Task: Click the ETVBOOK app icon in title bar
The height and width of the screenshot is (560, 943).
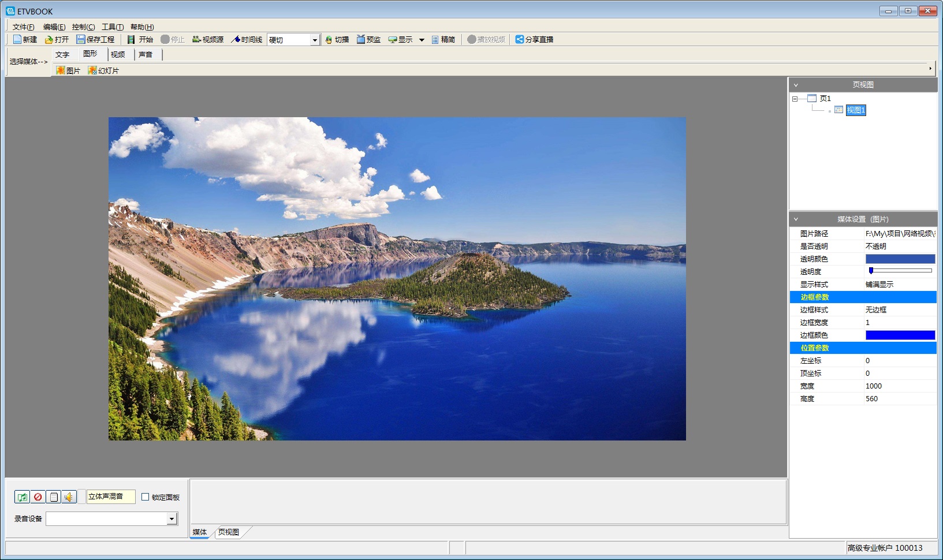Action: point(10,11)
